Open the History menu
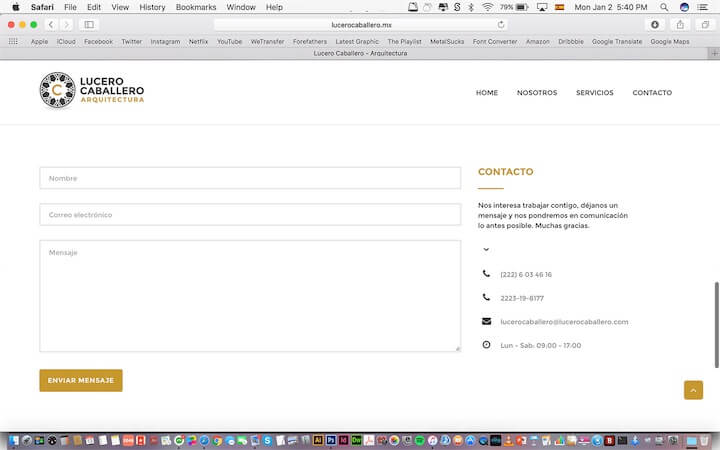 pos(152,7)
